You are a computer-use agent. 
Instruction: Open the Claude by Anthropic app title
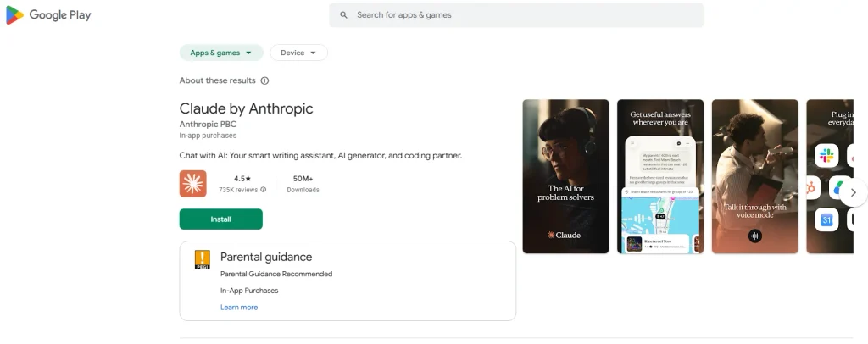click(247, 108)
